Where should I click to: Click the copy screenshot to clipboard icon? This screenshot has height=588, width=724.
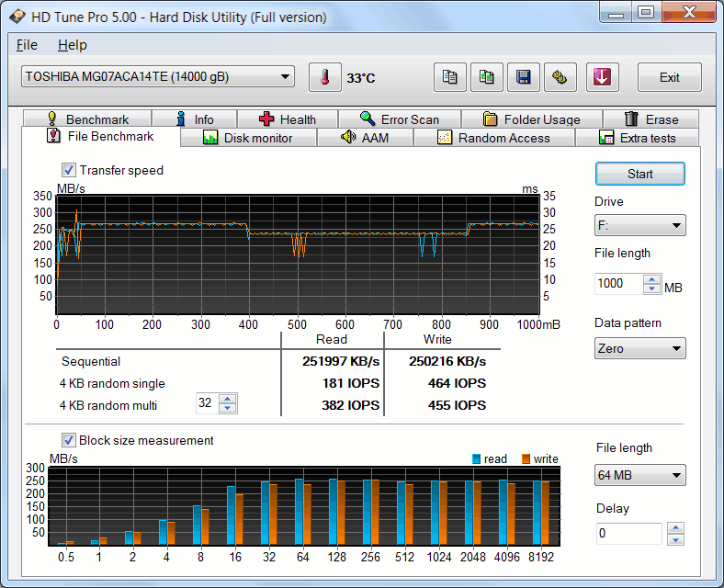point(487,77)
